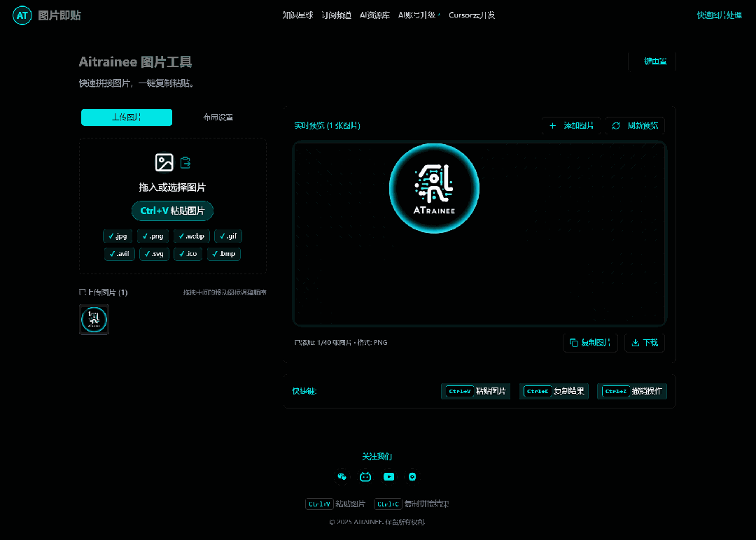Click the Aitrainee 图片工具 heading

[x=136, y=62]
